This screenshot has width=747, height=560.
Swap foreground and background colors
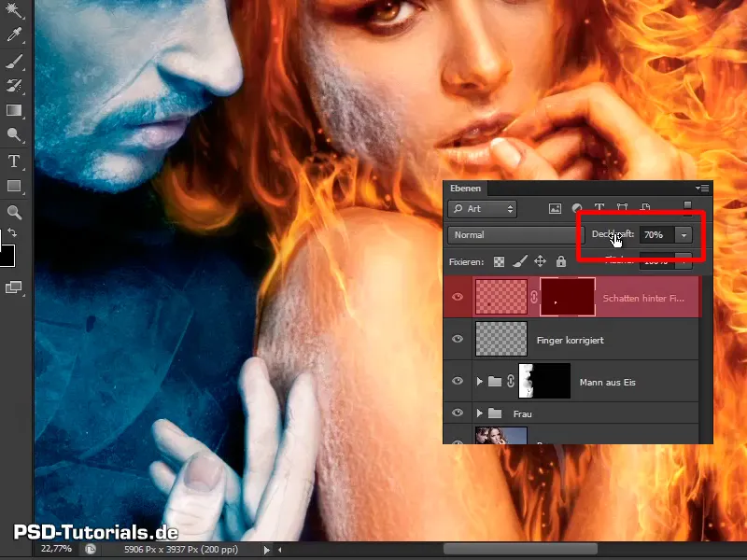pyautogui.click(x=12, y=232)
